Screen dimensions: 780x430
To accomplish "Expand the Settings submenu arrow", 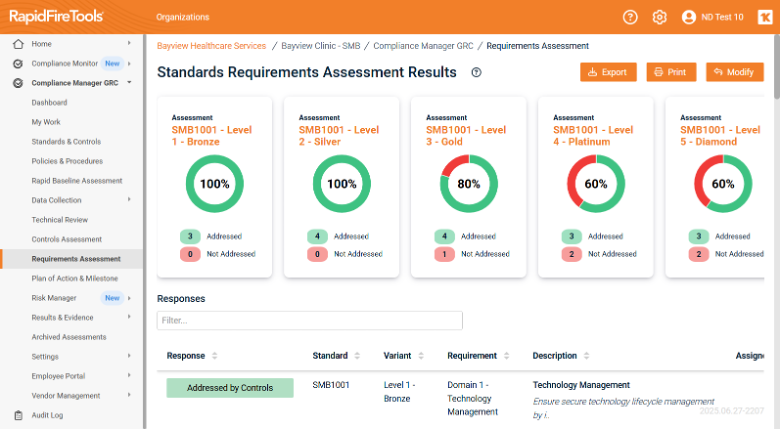I will (x=129, y=356).
